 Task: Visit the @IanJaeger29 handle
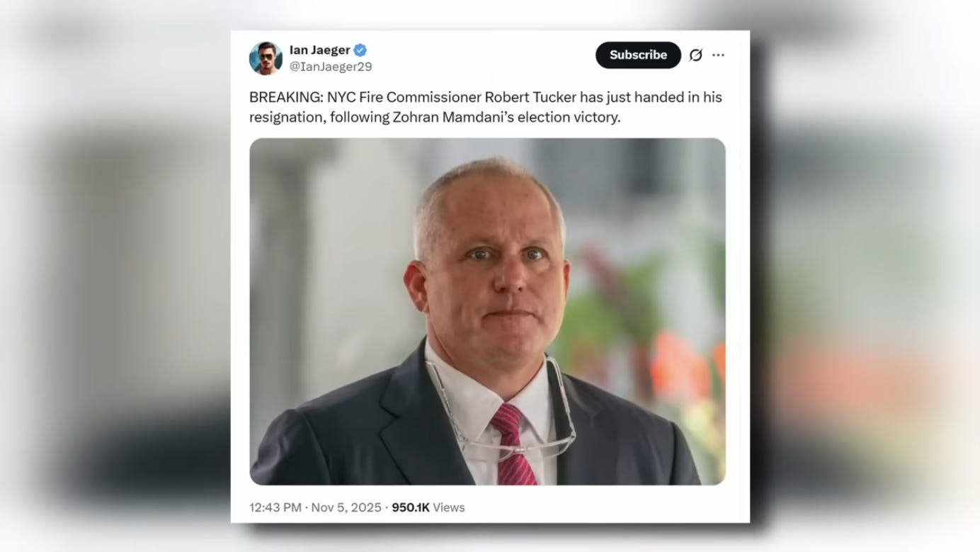click(330, 67)
